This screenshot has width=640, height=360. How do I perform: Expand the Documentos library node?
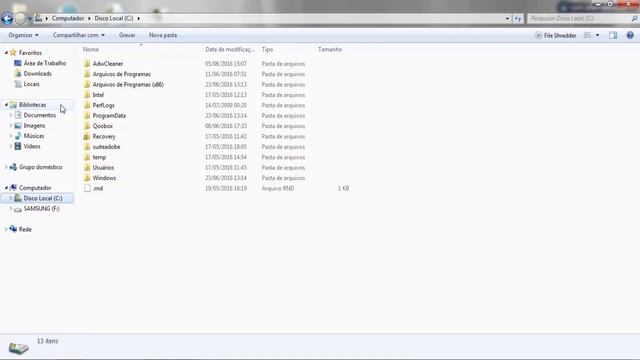11,115
